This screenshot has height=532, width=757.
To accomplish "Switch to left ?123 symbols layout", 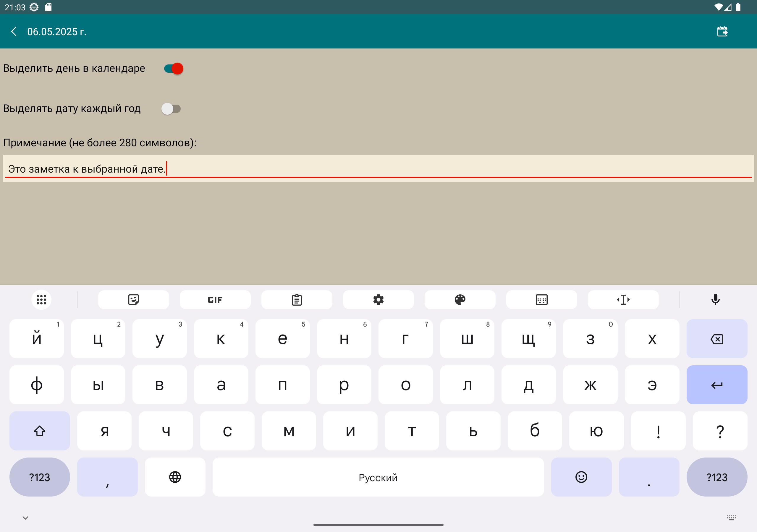I will tap(40, 477).
